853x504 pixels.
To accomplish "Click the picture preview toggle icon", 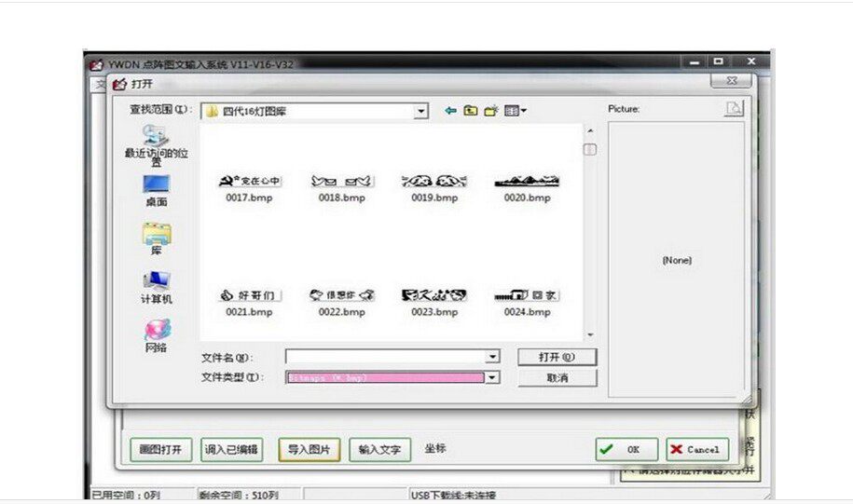I will click(734, 108).
